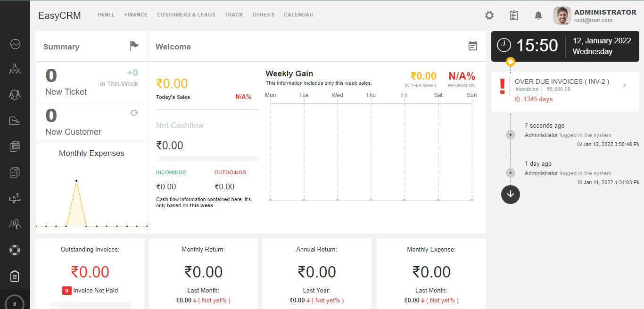Refresh the New Customer counter

(x=134, y=113)
